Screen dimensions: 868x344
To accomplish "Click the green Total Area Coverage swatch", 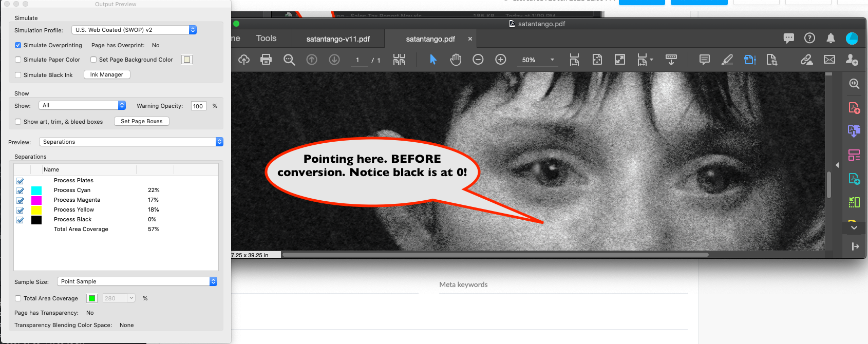I will tap(92, 298).
